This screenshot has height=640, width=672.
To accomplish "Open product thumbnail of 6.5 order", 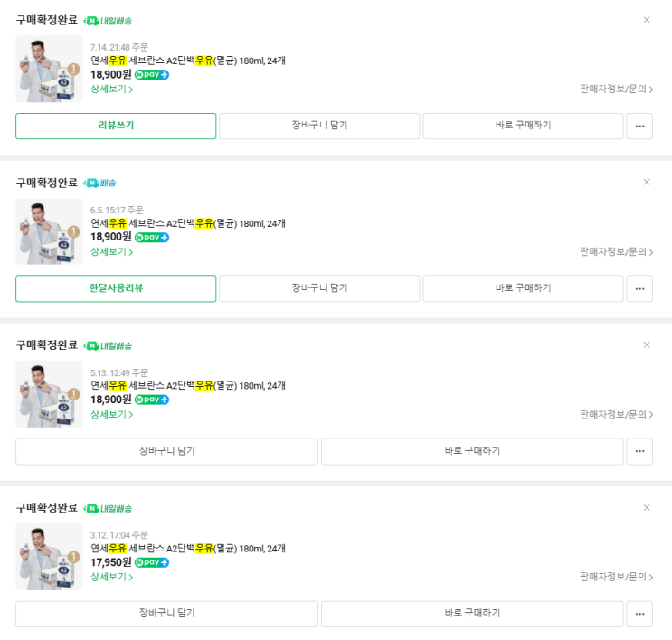I will click(x=49, y=231).
